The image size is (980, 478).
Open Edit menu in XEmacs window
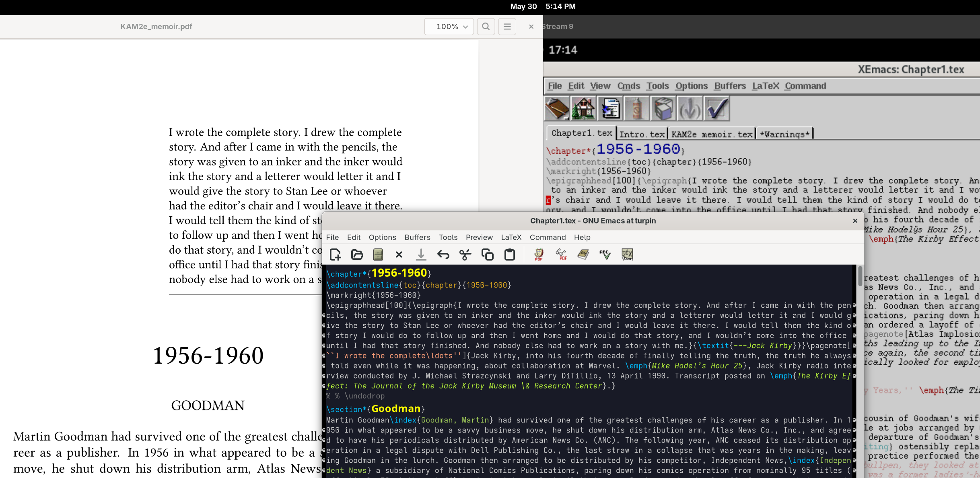(x=576, y=86)
